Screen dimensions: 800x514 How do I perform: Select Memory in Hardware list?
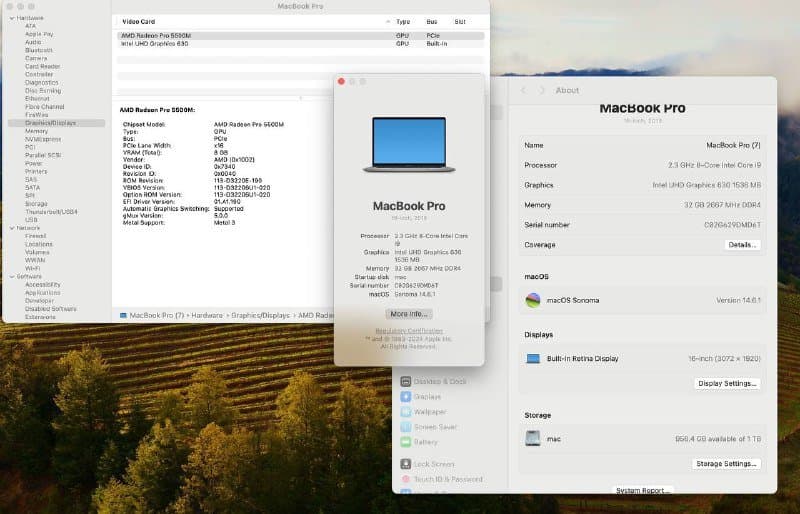point(36,131)
